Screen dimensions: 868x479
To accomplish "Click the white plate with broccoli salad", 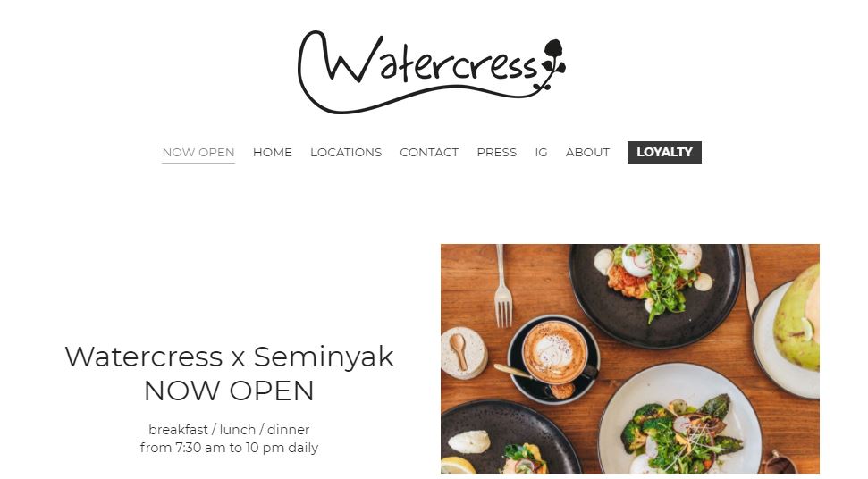I will [x=680, y=420].
